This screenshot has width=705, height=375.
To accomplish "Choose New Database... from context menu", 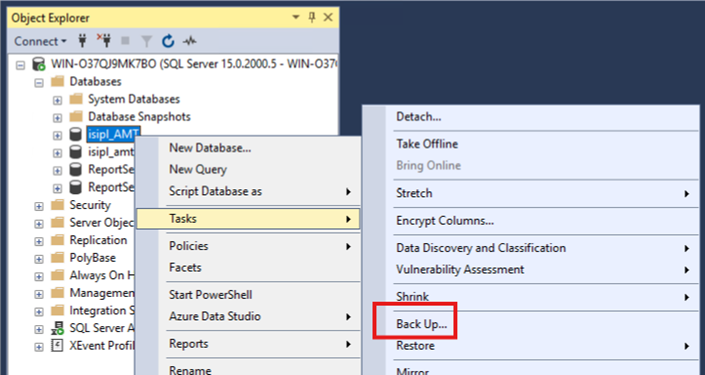I will tap(248, 147).
